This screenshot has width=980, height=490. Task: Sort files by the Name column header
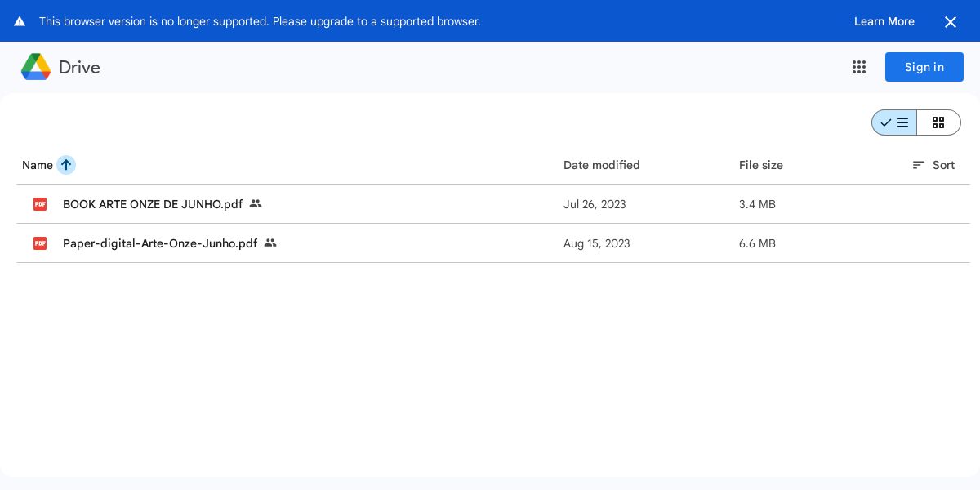coord(38,165)
